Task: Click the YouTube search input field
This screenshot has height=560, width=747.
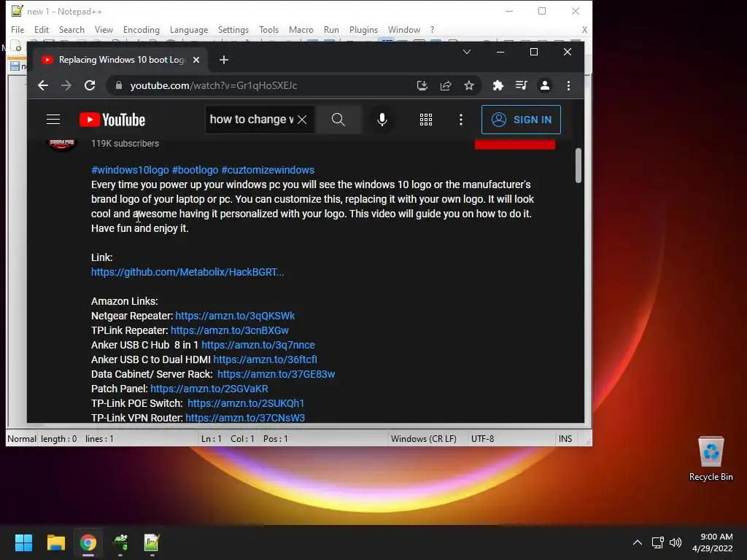Action: 251,120
